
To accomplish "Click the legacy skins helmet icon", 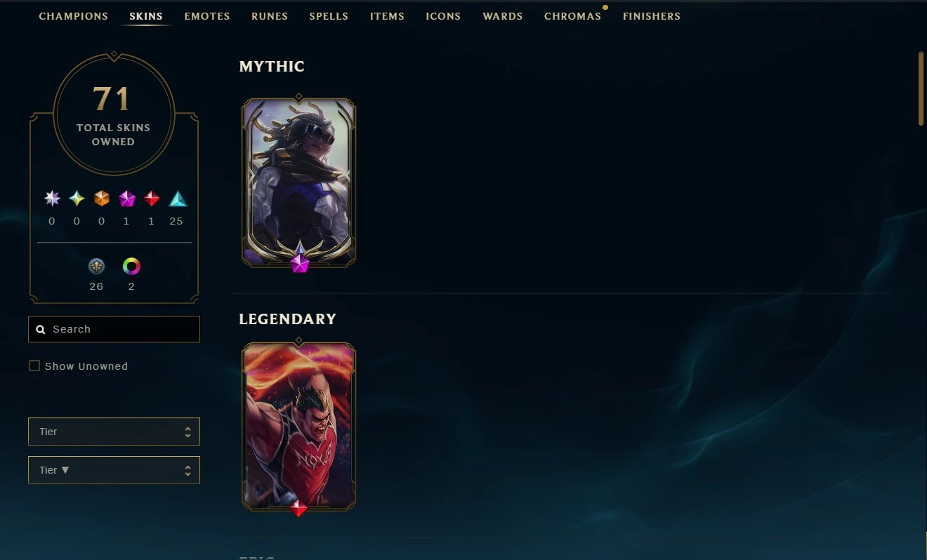I will tap(96, 266).
